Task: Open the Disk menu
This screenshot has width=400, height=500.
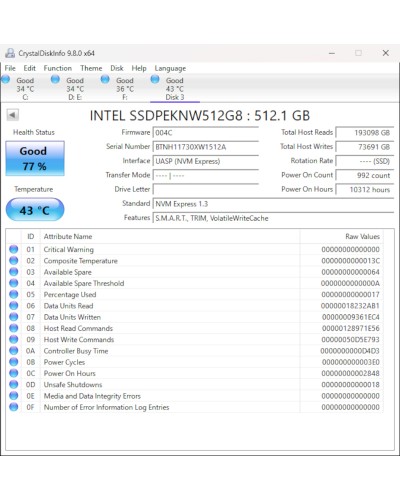Action: 117,68
